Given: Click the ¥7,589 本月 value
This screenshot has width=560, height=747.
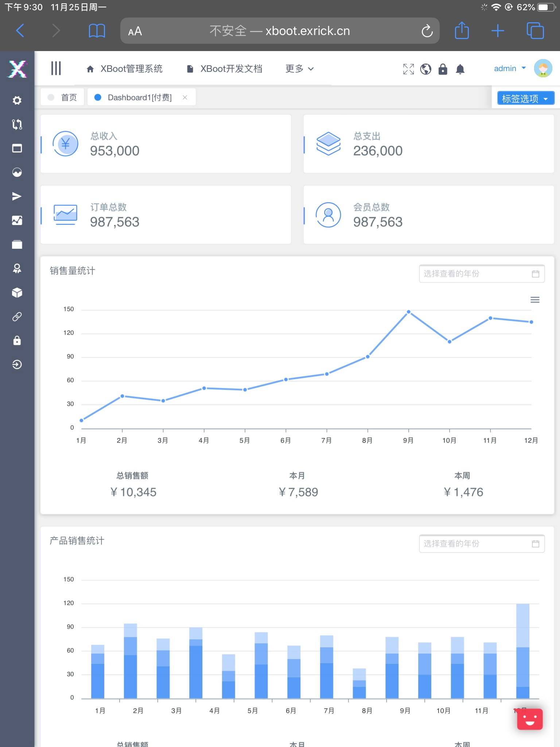Looking at the screenshot, I should point(298,492).
